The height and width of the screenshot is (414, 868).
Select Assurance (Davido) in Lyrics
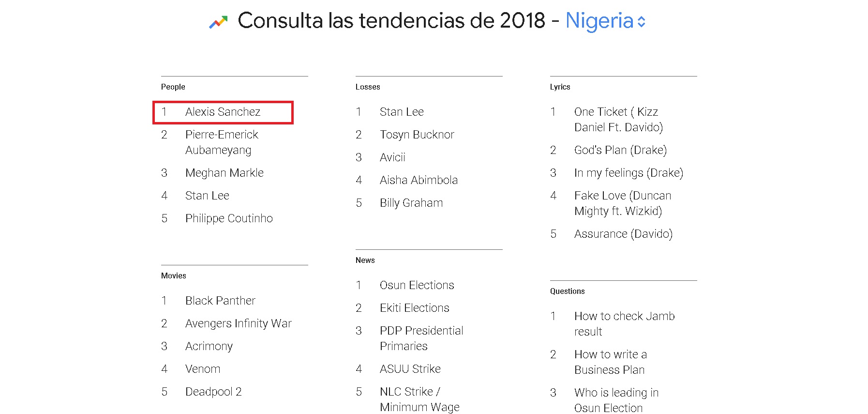[623, 234]
